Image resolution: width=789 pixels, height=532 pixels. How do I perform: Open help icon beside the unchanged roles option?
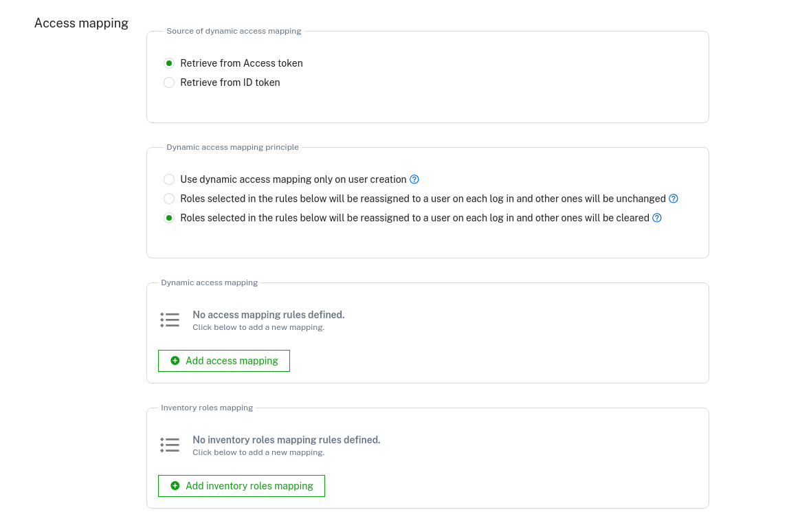click(x=673, y=199)
